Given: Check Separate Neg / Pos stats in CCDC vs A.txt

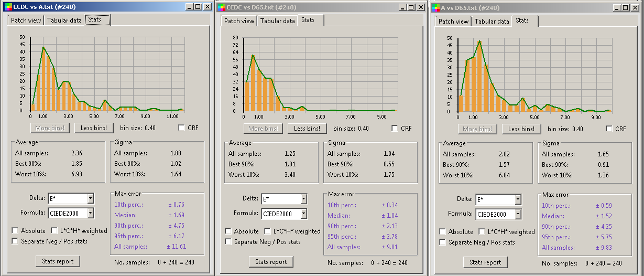Looking at the screenshot, I should pyautogui.click(x=15, y=241).
